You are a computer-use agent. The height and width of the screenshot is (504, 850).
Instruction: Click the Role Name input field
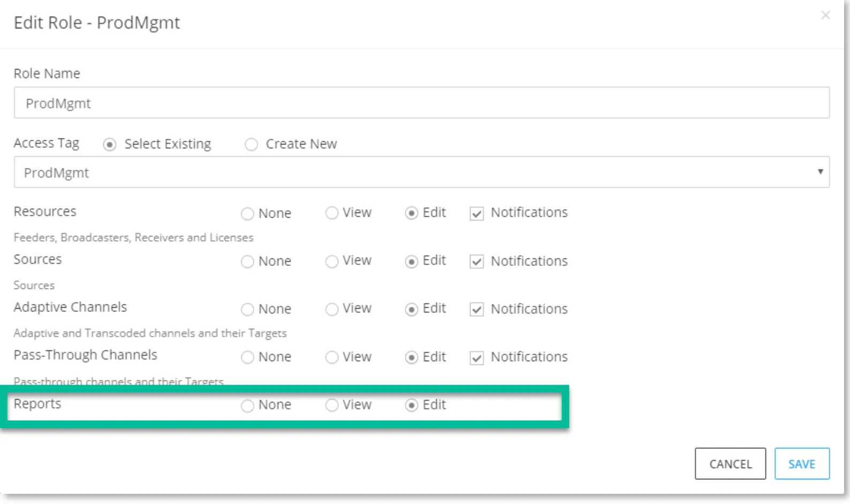[422, 103]
